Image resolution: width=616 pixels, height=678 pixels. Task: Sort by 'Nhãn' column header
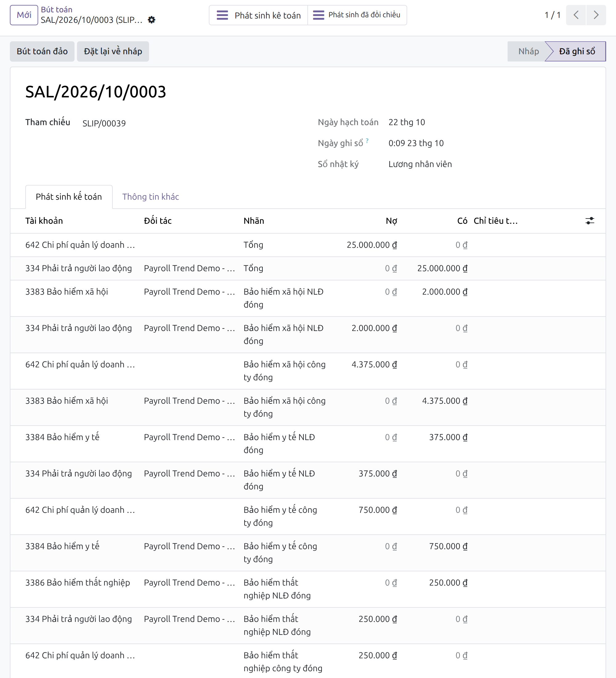coord(254,221)
